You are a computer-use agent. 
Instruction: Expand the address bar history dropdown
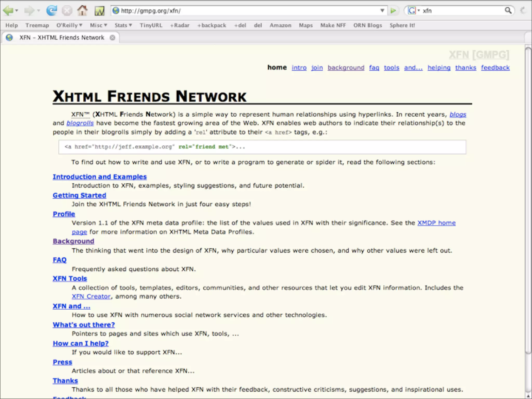[x=382, y=11]
